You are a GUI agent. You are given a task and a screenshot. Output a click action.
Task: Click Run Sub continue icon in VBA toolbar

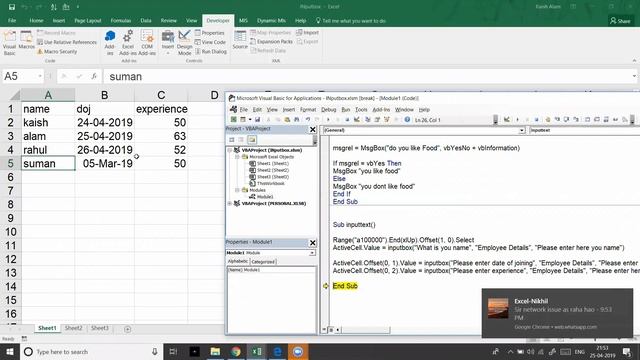(x=328, y=120)
